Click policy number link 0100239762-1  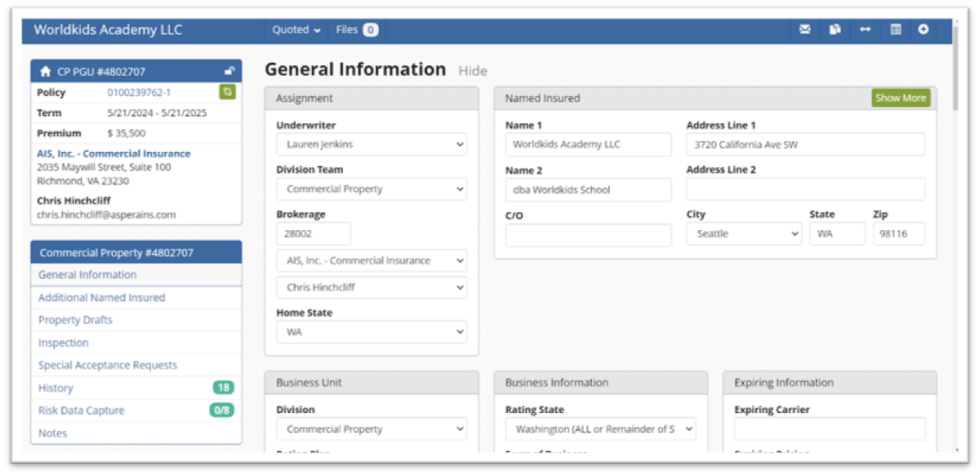point(139,92)
